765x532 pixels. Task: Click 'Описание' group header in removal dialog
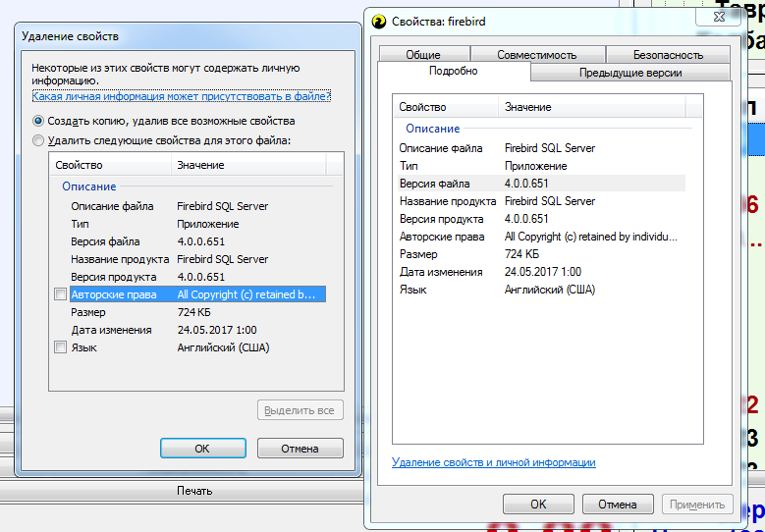coord(88,186)
